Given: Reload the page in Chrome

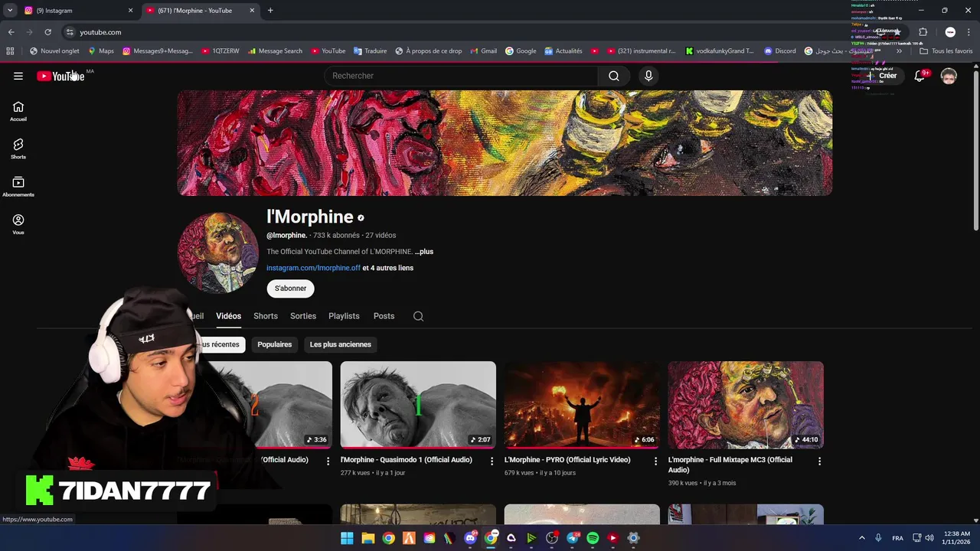Looking at the screenshot, I should [x=47, y=32].
